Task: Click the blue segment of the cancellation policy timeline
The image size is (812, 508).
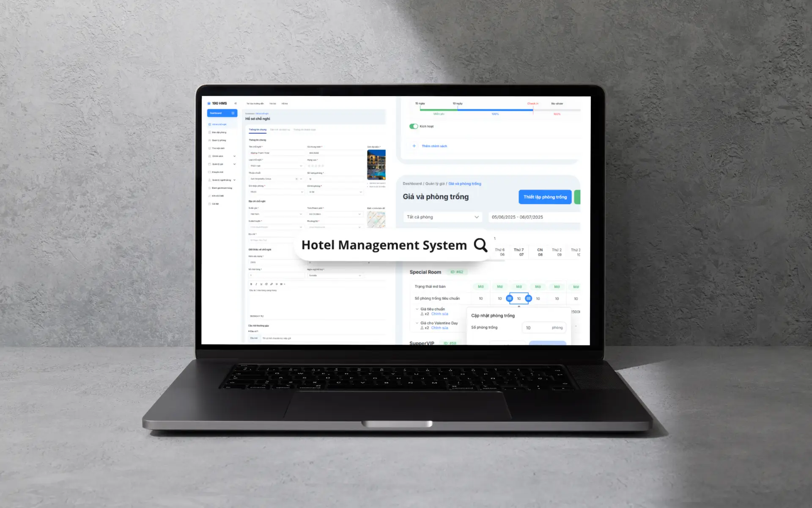Action: pyautogui.click(x=495, y=110)
